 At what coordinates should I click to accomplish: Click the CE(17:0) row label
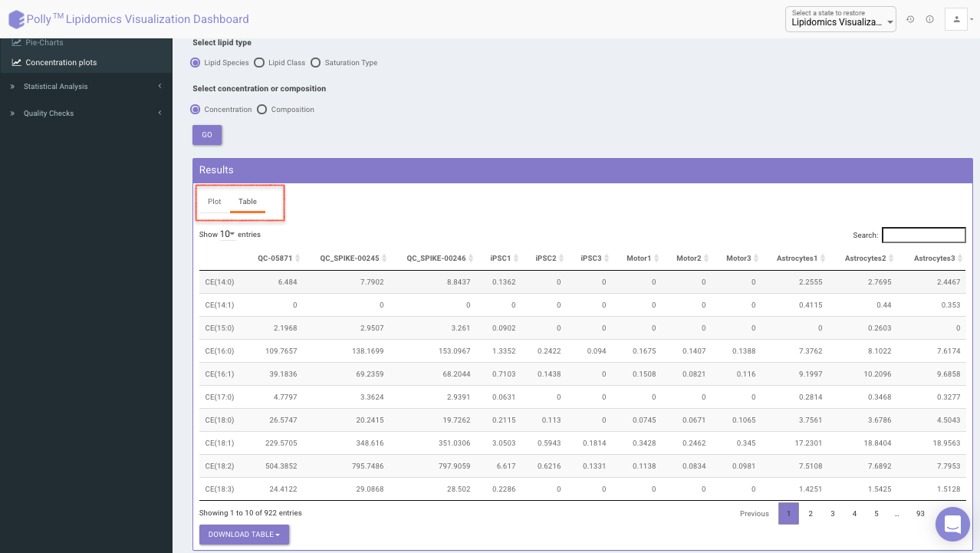pyautogui.click(x=219, y=397)
